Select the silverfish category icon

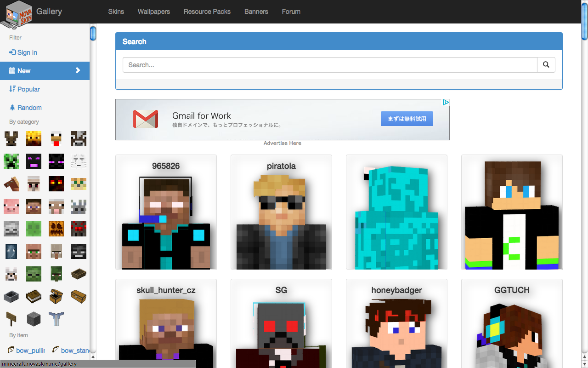[x=79, y=206]
